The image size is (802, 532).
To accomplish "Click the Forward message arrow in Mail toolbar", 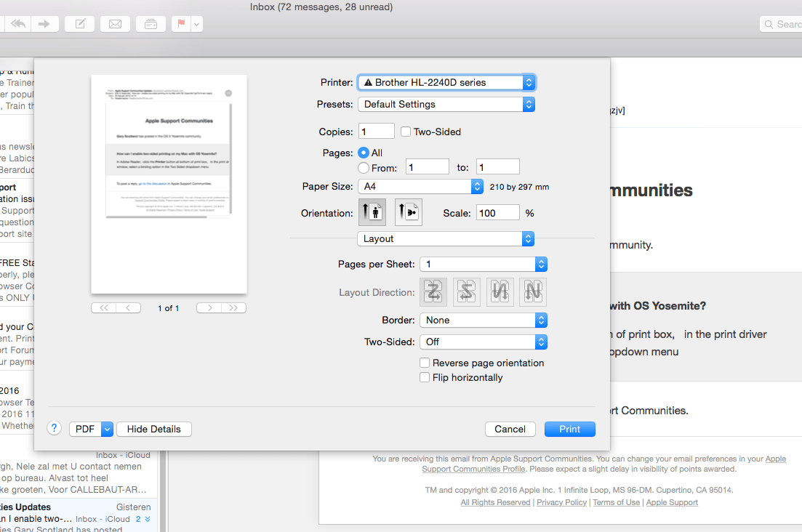I will 45,23.
